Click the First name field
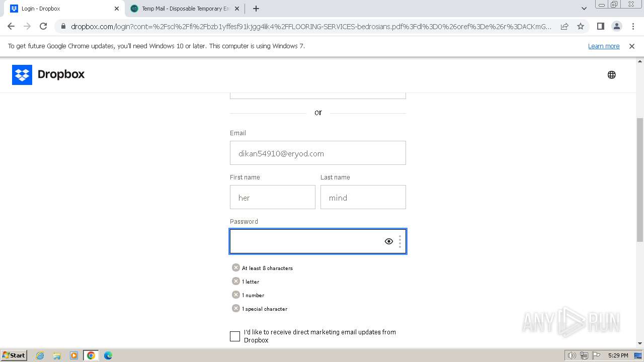The height and width of the screenshot is (362, 644). click(273, 197)
